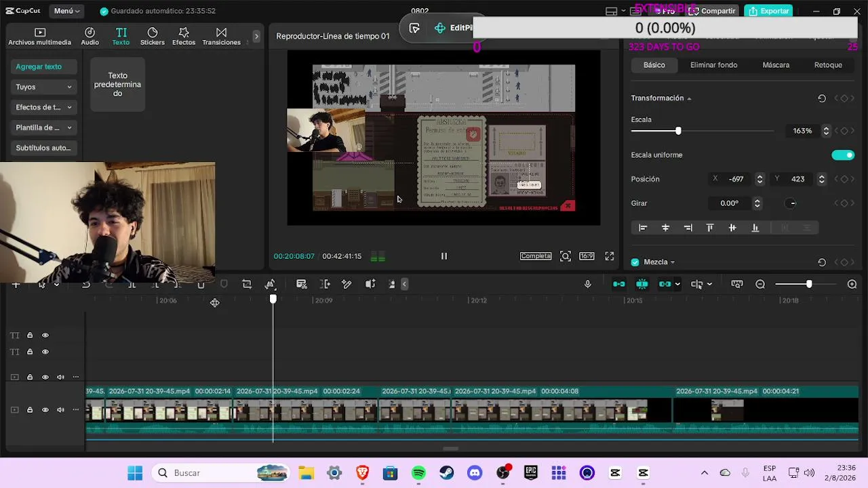Adjust the timeline zoom slider
The width and height of the screenshot is (868, 488).
(809, 284)
